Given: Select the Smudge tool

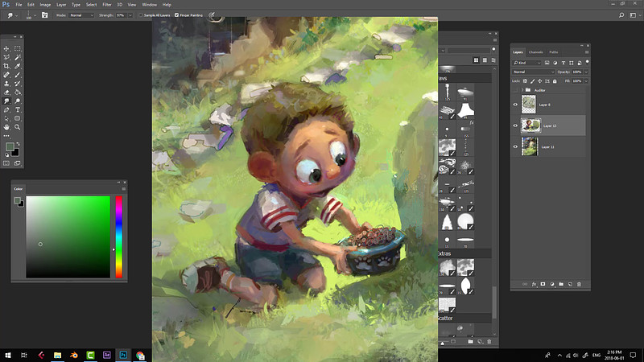Looking at the screenshot, I should click(6, 101).
